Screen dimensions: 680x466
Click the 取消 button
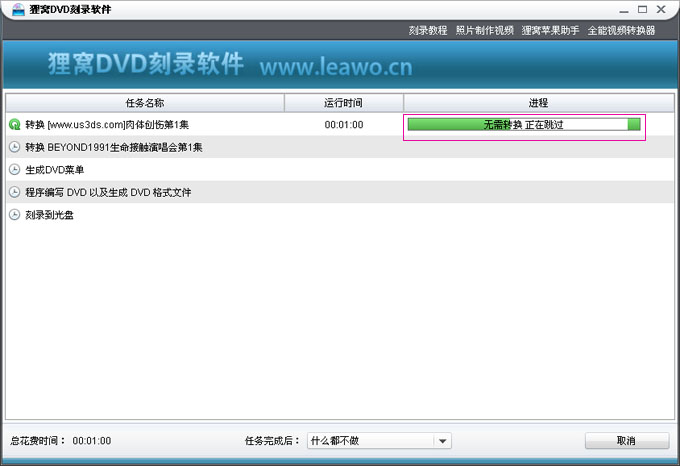pyautogui.click(x=627, y=441)
